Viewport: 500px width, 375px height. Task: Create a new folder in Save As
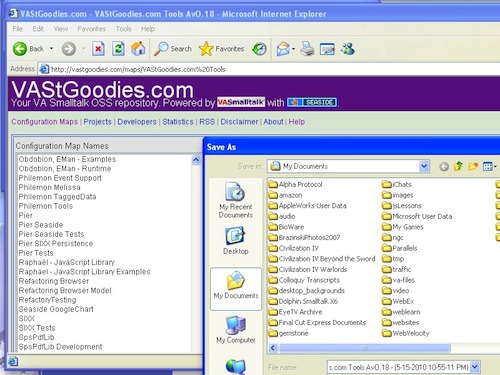[x=473, y=166]
